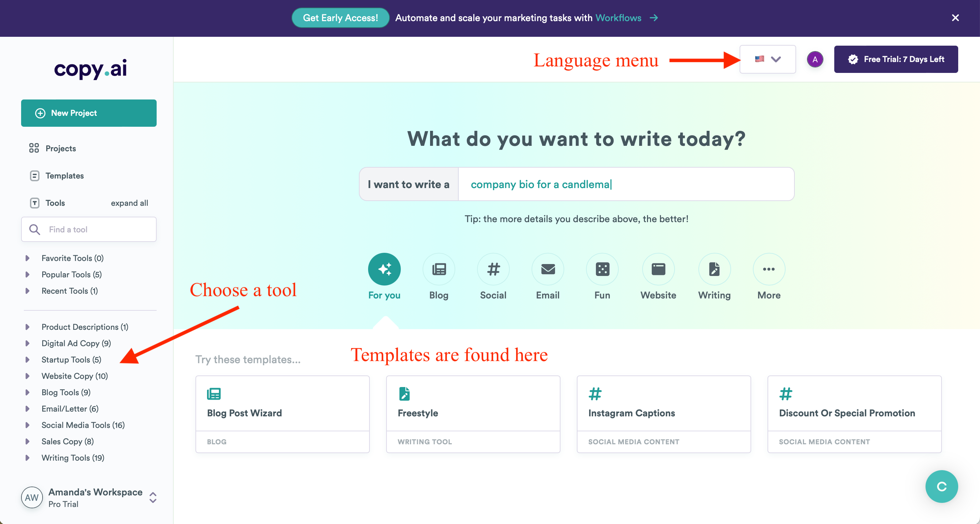Image resolution: width=980 pixels, height=524 pixels.
Task: Click the Templates sidebar icon
Action: tap(35, 175)
